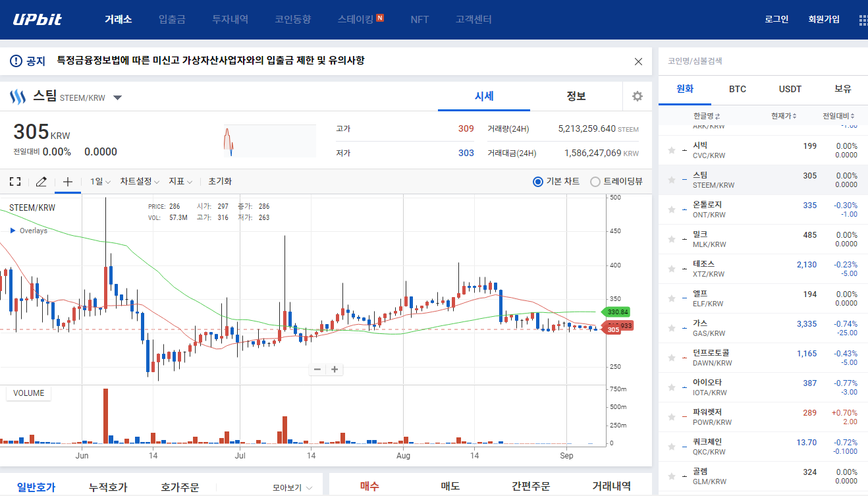The height and width of the screenshot is (496, 868).
Task: Open the chart settings gear icon
Action: point(637,97)
